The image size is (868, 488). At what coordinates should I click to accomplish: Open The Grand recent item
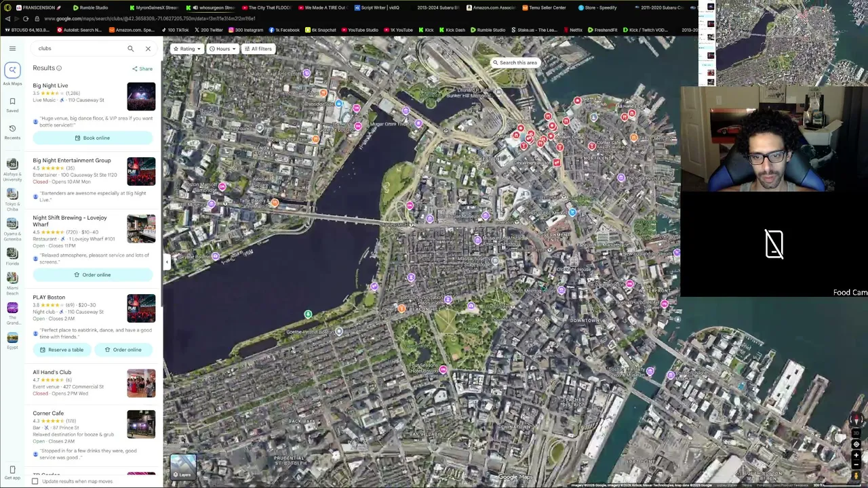click(12, 313)
